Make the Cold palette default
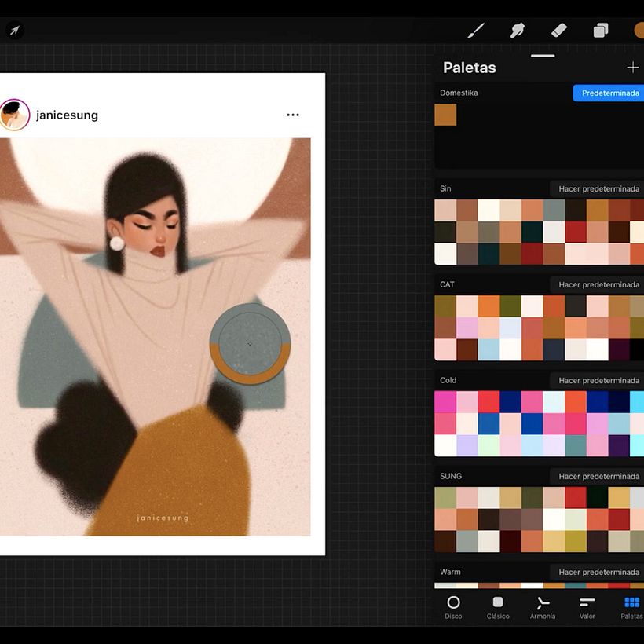Image resolution: width=644 pixels, height=644 pixels. coord(597,380)
